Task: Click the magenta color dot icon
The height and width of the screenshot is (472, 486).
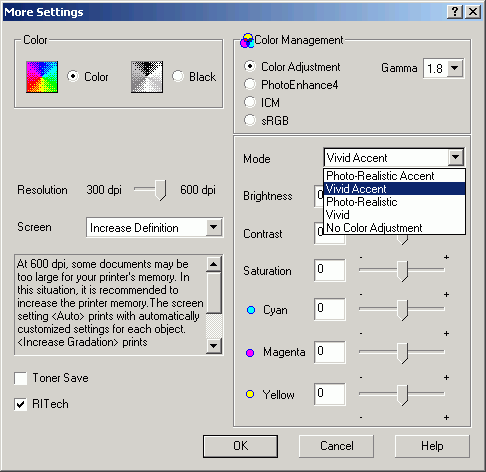Action: tap(250, 352)
